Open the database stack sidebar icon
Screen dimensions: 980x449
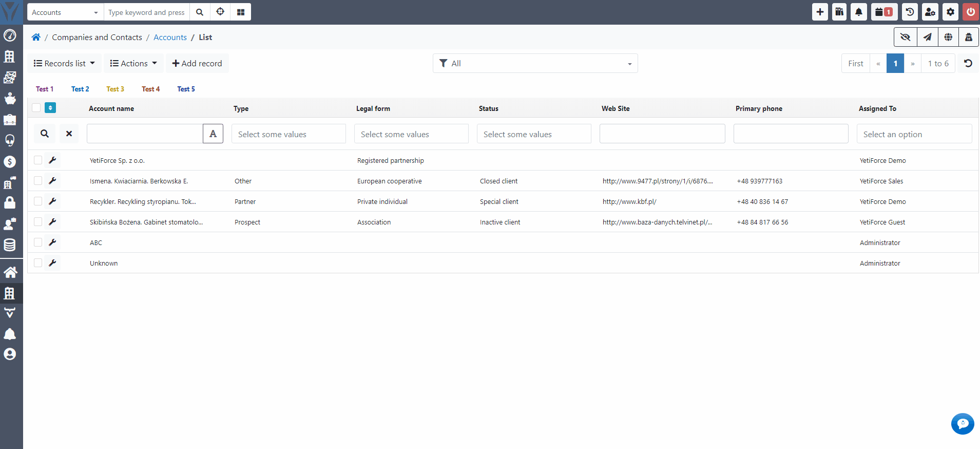10,245
